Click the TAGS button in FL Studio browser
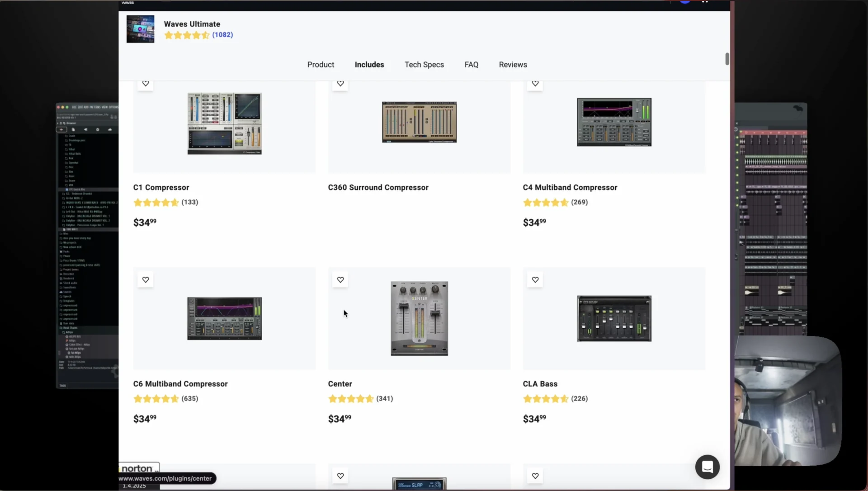The image size is (868, 491). click(63, 386)
